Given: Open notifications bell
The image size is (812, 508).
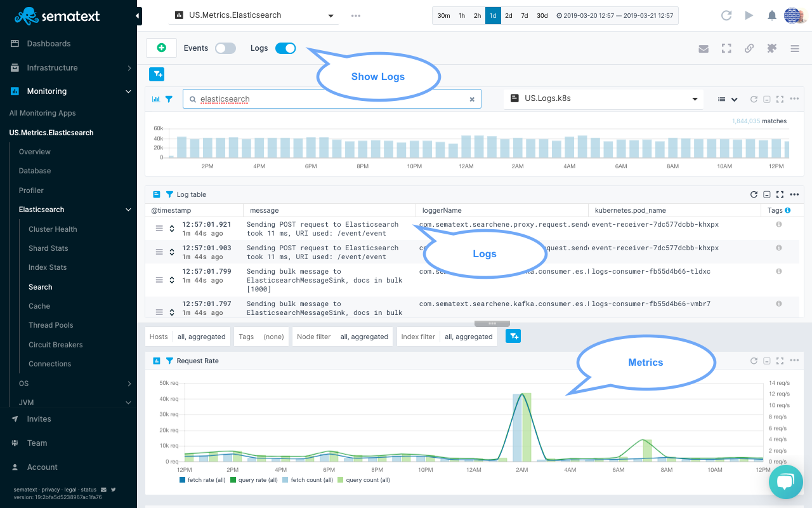Looking at the screenshot, I should click(x=772, y=15).
